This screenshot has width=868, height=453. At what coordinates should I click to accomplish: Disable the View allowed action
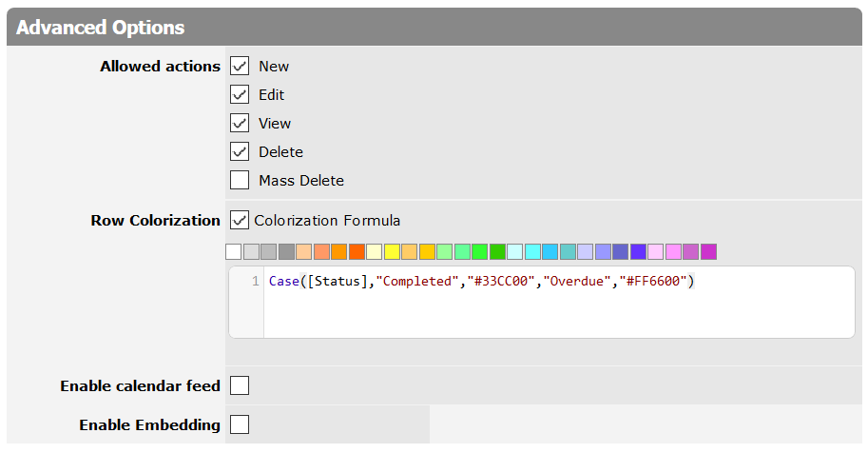[240, 123]
